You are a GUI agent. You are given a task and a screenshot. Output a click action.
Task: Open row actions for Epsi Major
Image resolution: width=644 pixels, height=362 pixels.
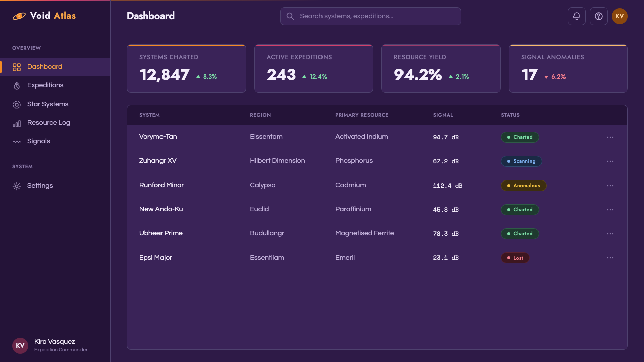610,258
